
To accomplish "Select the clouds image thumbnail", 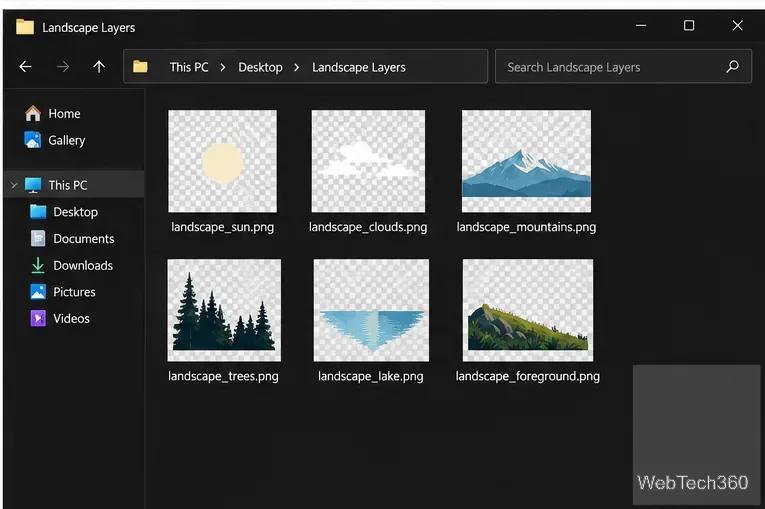I will [x=368, y=161].
